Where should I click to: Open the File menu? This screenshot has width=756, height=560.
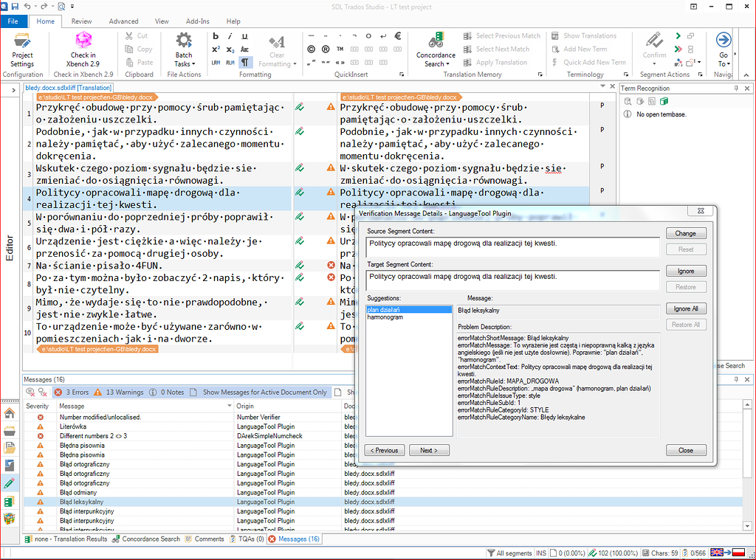tap(13, 21)
